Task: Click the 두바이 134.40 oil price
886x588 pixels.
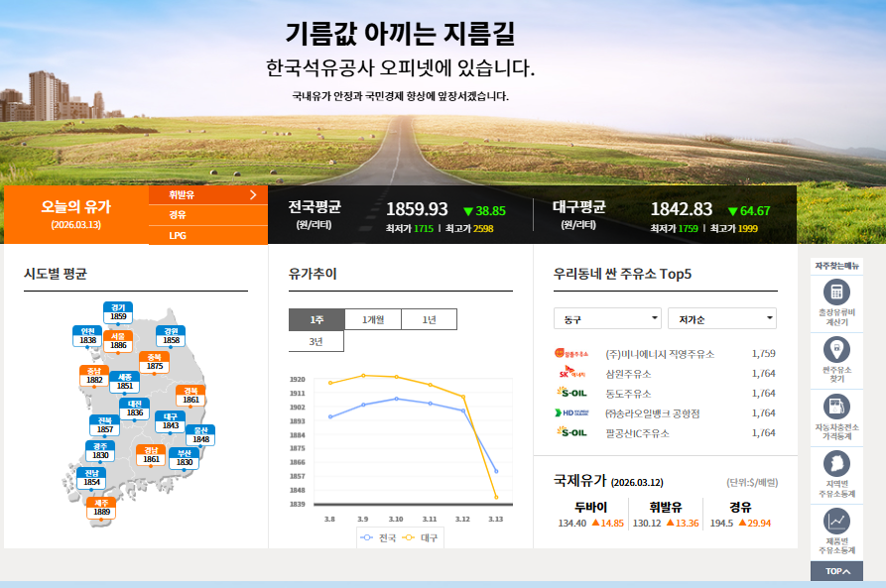Action: pos(571,523)
